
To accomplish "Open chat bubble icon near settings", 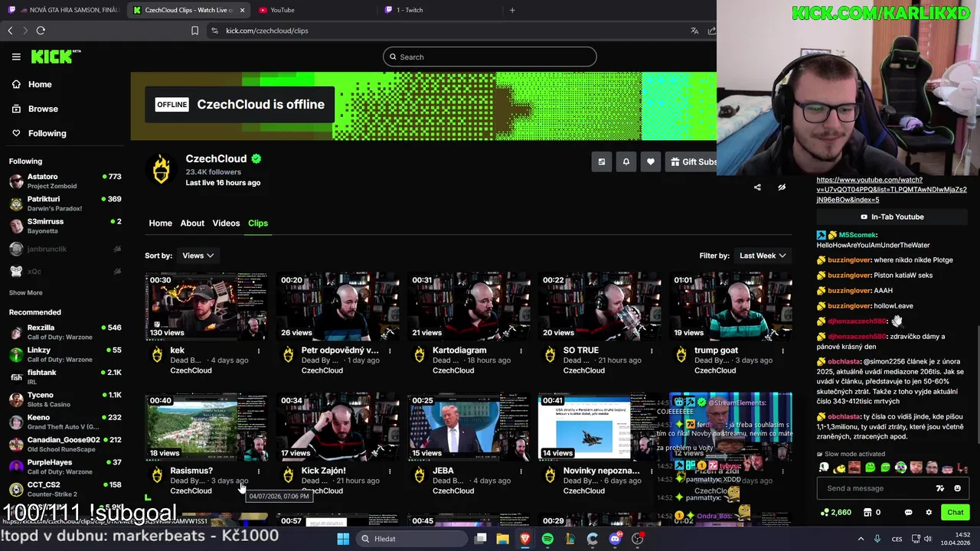I will tap(908, 512).
